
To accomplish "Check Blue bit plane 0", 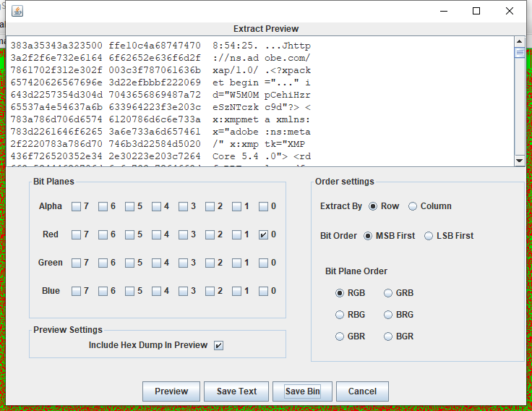I will pos(263,291).
